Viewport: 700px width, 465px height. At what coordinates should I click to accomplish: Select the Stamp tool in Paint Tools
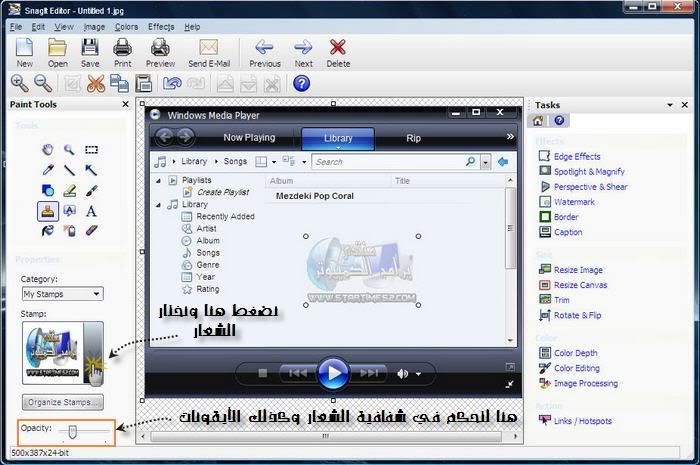(47, 211)
